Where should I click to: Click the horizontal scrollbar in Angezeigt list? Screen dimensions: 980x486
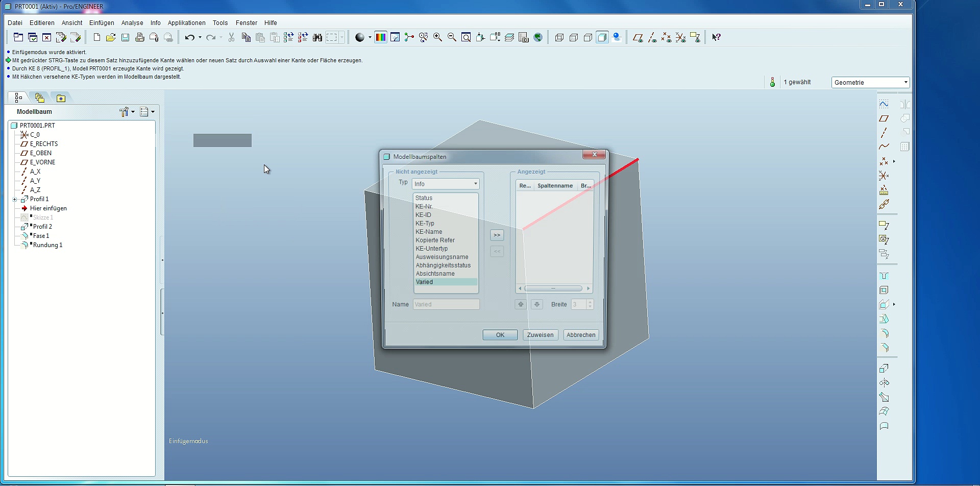pyautogui.click(x=553, y=288)
